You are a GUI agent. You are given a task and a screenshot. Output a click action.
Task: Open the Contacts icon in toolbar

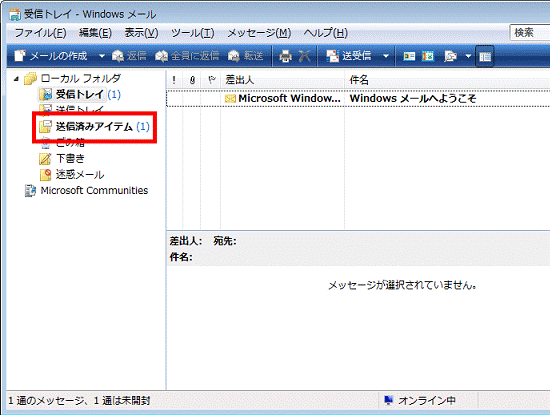click(x=409, y=56)
